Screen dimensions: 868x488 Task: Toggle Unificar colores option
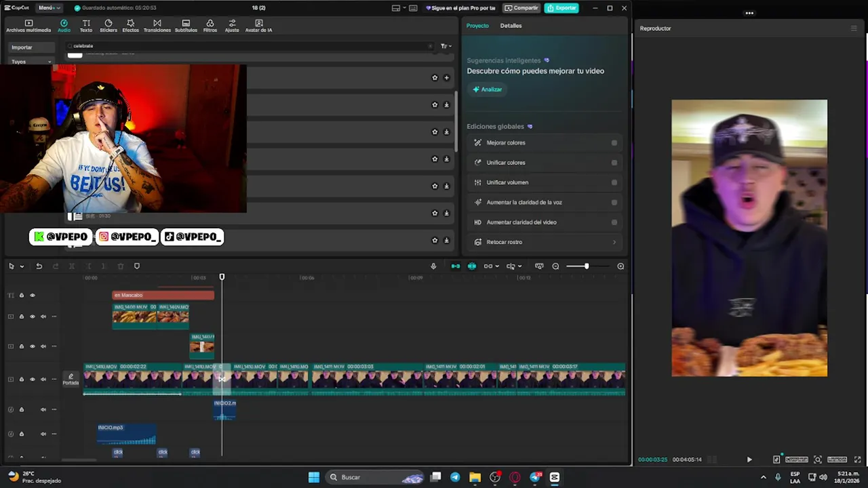pos(614,163)
